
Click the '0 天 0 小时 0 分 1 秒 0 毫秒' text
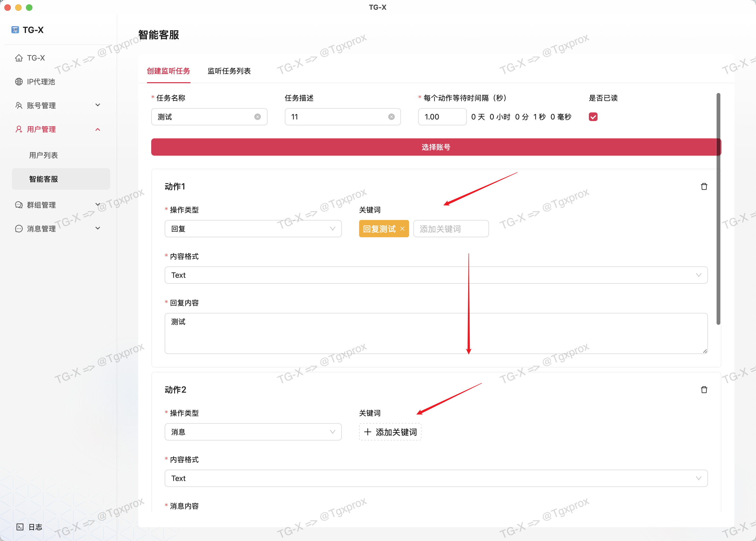click(x=521, y=116)
